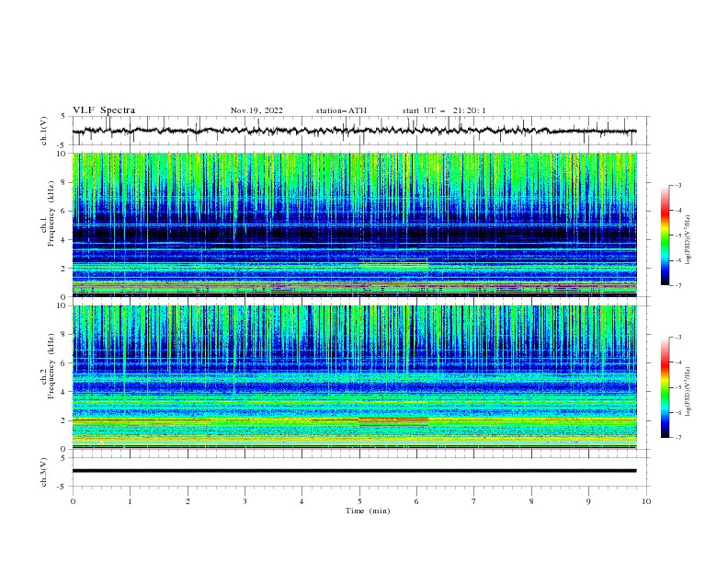
Task: Click the "-3" tick on ch.2 colorbar
Action: 677,338
